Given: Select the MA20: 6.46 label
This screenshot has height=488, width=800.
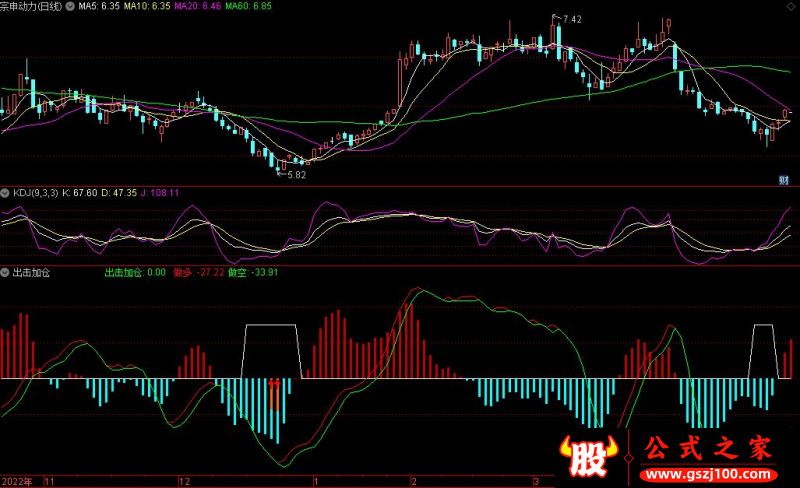Looking at the screenshot, I should (198, 7).
